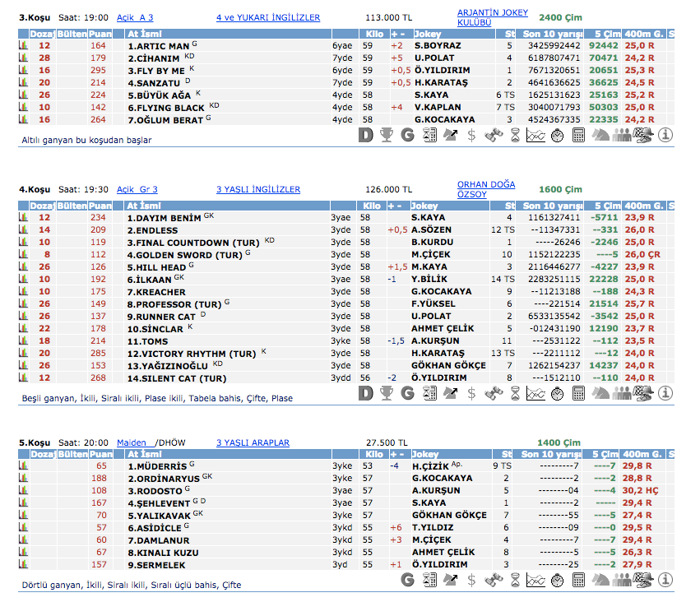Click the G icon in the 5.Koşu row

tap(407, 580)
